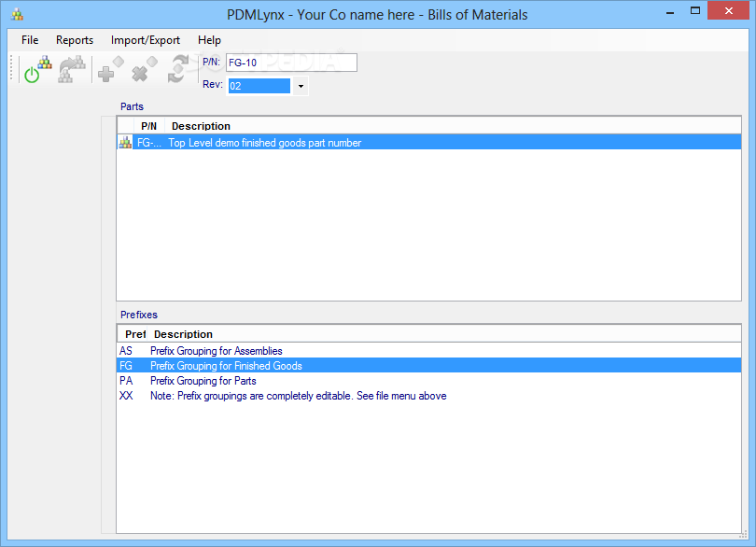Close the PDMLynx window
This screenshot has height=547, width=756.
(729, 10)
